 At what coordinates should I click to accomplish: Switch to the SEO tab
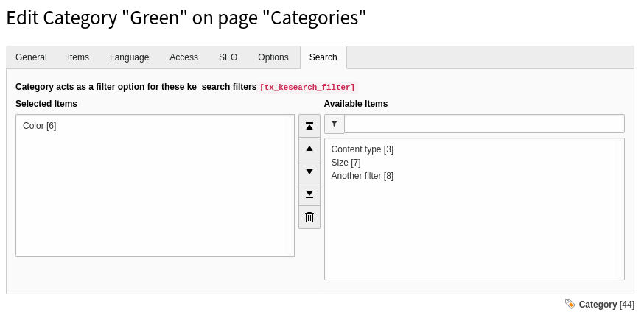[228, 57]
